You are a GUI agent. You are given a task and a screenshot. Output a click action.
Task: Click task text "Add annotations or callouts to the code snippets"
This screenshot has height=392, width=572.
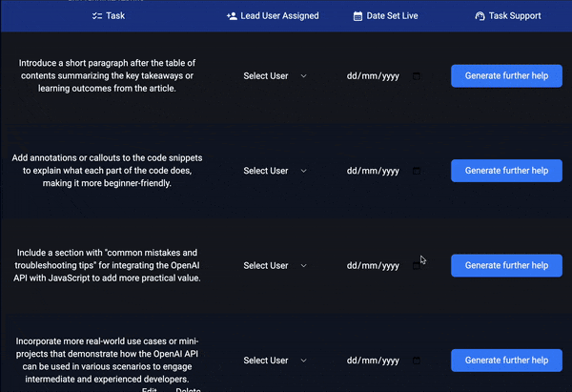(x=107, y=171)
